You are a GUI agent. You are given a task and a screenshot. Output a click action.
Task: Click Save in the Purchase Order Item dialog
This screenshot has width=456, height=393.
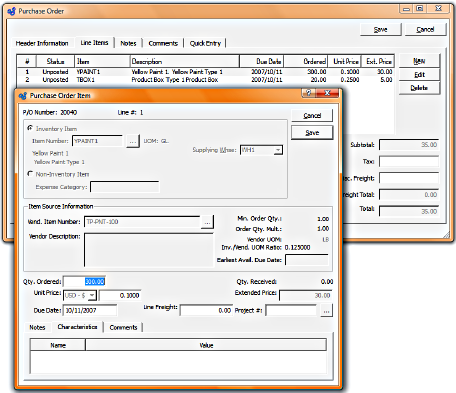tap(312, 133)
